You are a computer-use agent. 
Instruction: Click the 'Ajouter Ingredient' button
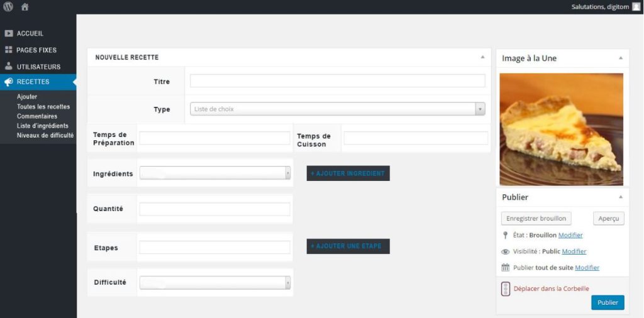point(348,173)
